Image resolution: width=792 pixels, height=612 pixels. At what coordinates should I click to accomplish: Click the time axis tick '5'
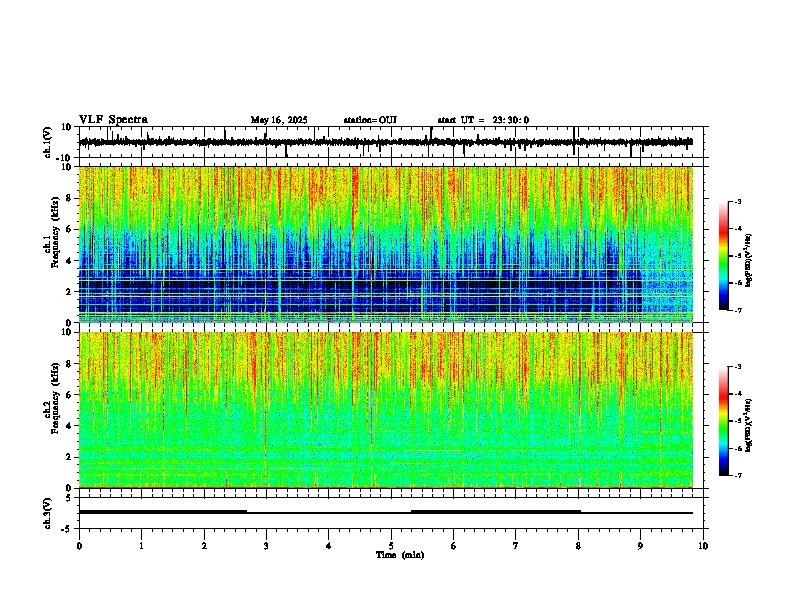click(x=391, y=546)
